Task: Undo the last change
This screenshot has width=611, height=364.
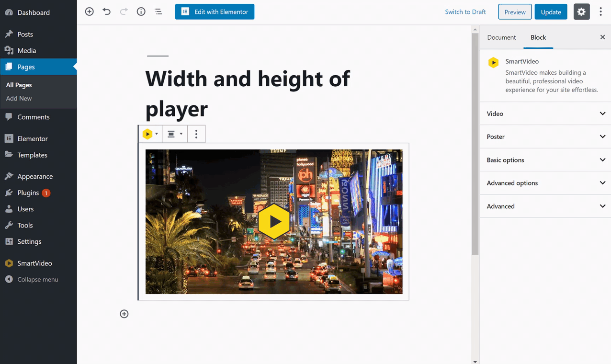Action: (x=106, y=12)
